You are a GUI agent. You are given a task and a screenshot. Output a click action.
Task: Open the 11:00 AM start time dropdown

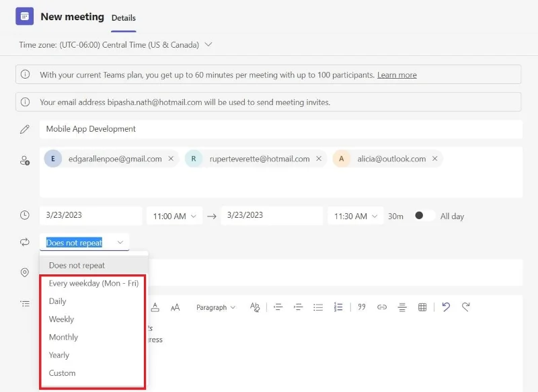click(175, 216)
